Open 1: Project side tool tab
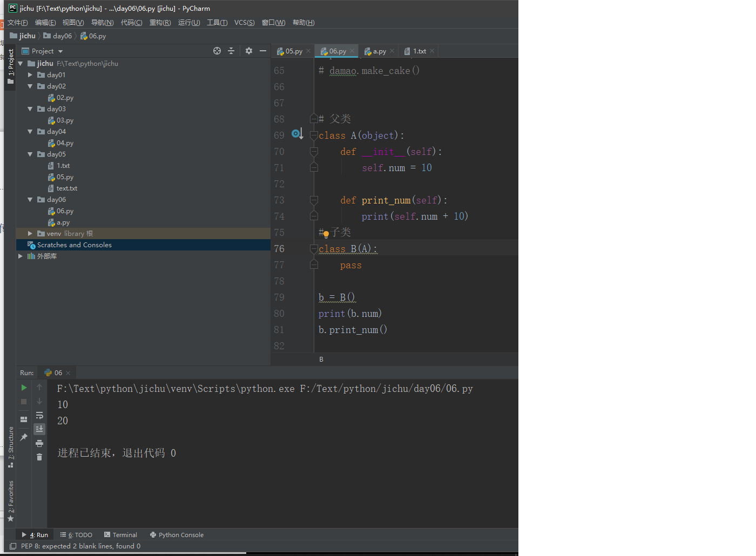The width and height of the screenshot is (756, 556). pyautogui.click(x=11, y=66)
